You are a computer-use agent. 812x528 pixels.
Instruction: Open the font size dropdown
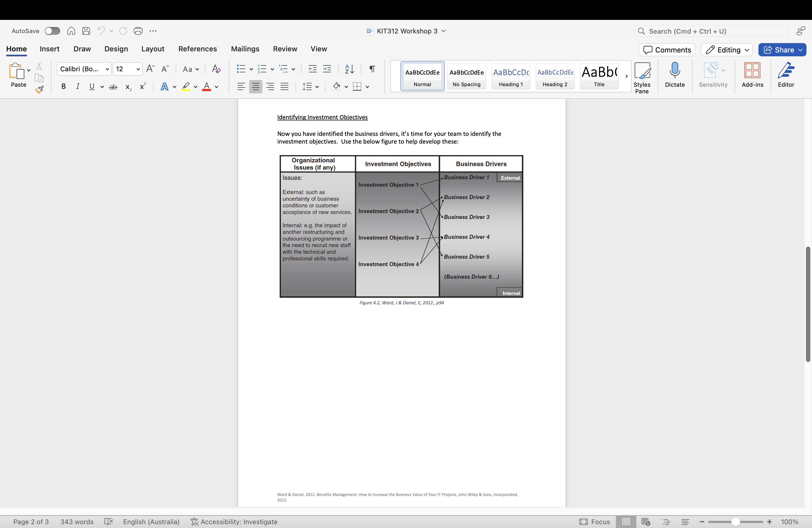click(x=138, y=69)
